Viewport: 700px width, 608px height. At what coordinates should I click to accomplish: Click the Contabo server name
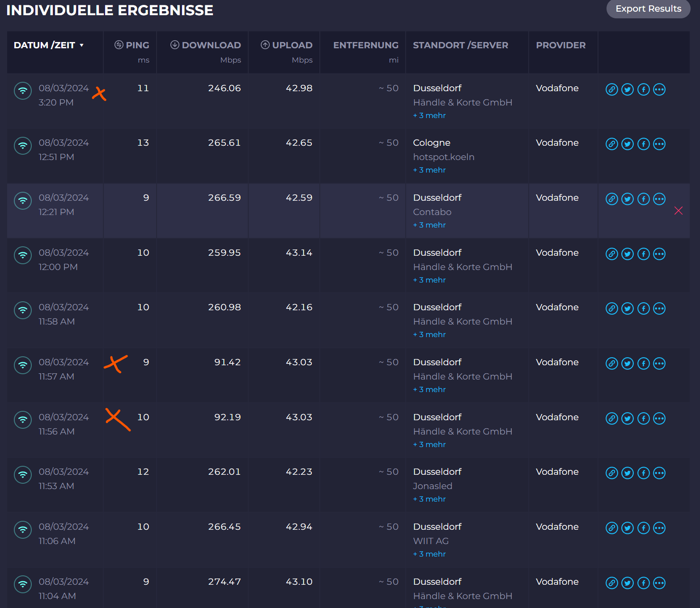pyautogui.click(x=432, y=212)
